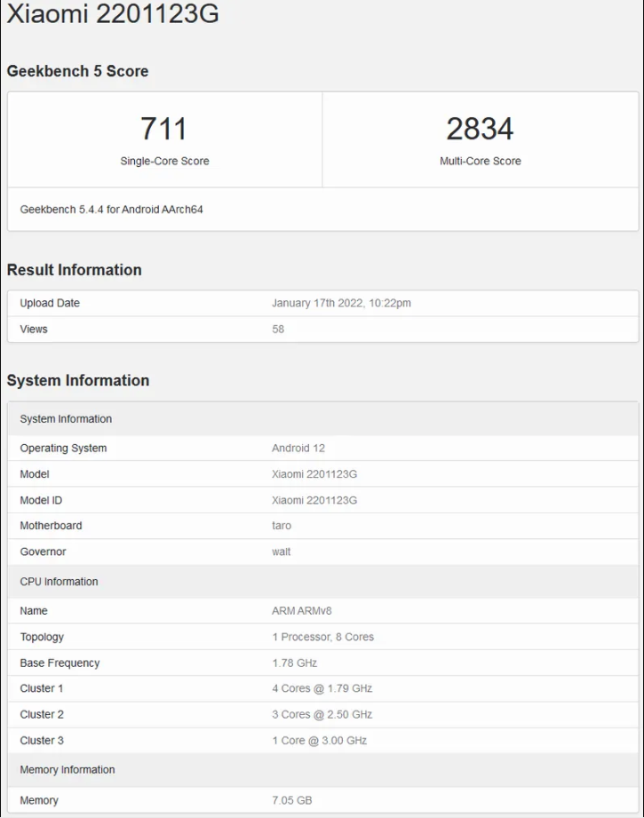Click the 7.05 GB memory value
Image resolution: width=644 pixels, height=818 pixels.
292,800
